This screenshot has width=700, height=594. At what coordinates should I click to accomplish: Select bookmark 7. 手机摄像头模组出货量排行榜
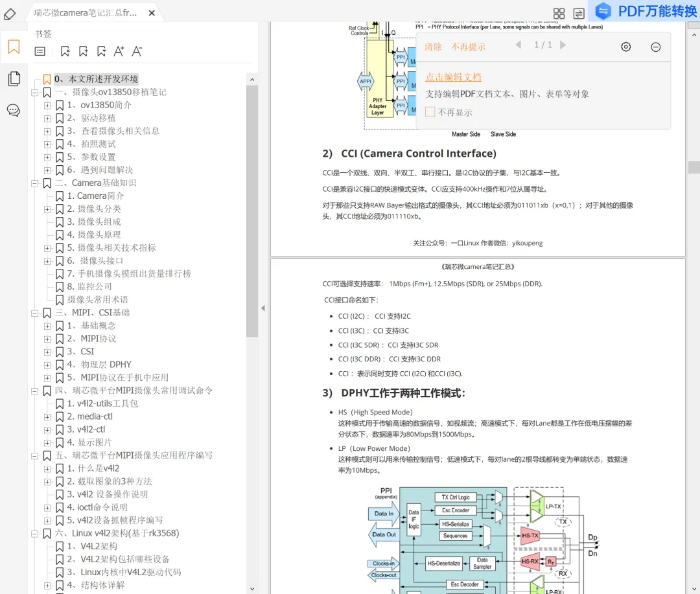tap(128, 273)
